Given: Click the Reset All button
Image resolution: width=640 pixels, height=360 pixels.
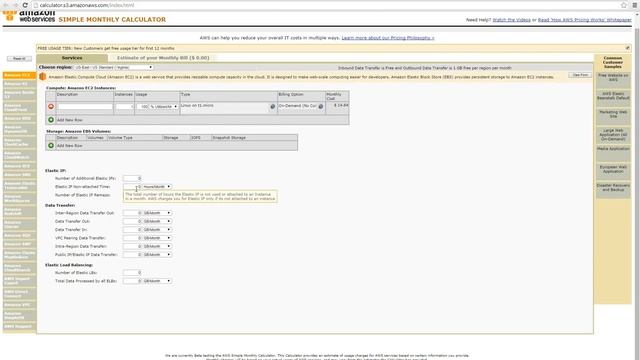Looking at the screenshot, I should click(19, 59).
